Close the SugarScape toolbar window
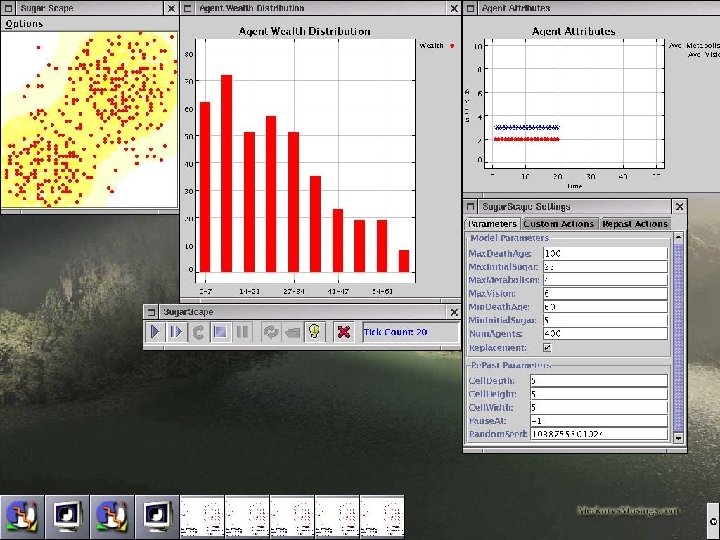Screen dimensions: 720x540 point(454,312)
